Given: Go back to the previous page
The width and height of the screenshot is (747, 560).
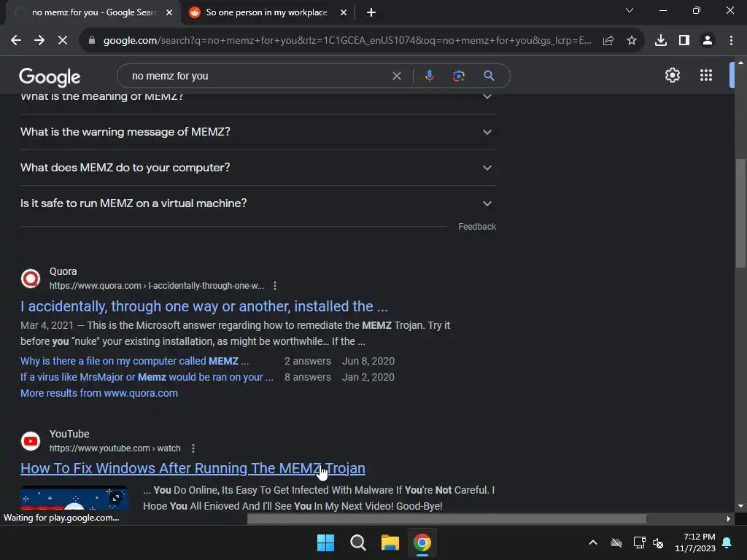Looking at the screenshot, I should 16,41.
